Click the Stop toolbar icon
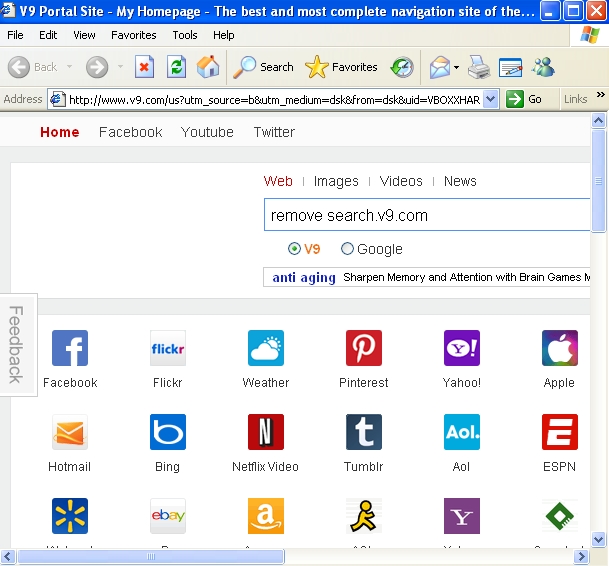This screenshot has width=609, height=566. 145,68
